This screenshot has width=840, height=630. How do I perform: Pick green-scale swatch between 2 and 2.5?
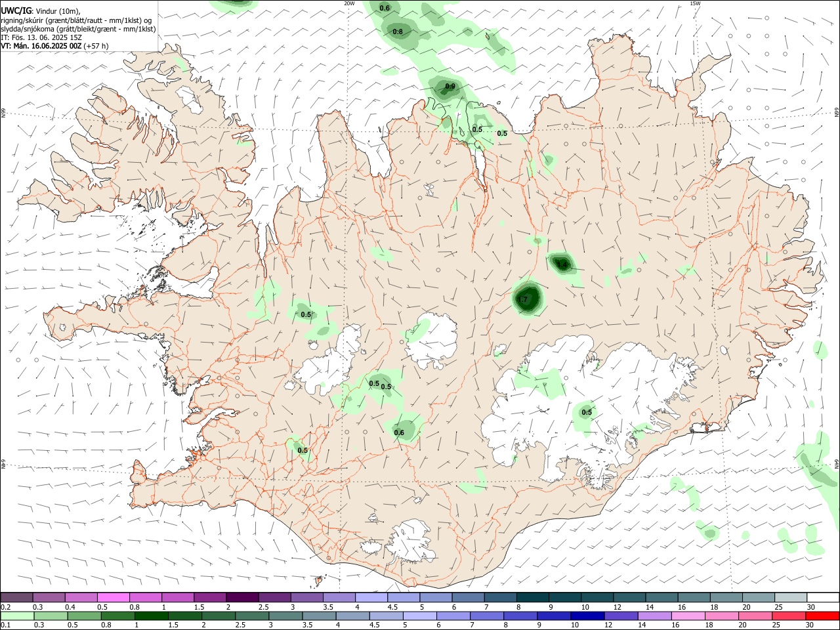219,616
